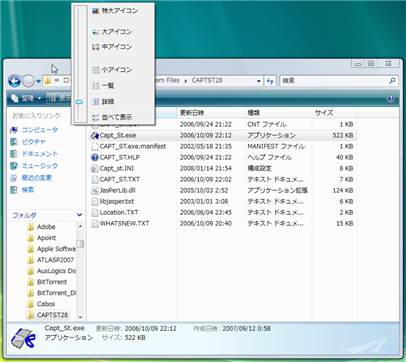Select the Apoint folder in tree
Image resolution: width=406 pixels, height=362 pixels.
pyautogui.click(x=42, y=238)
